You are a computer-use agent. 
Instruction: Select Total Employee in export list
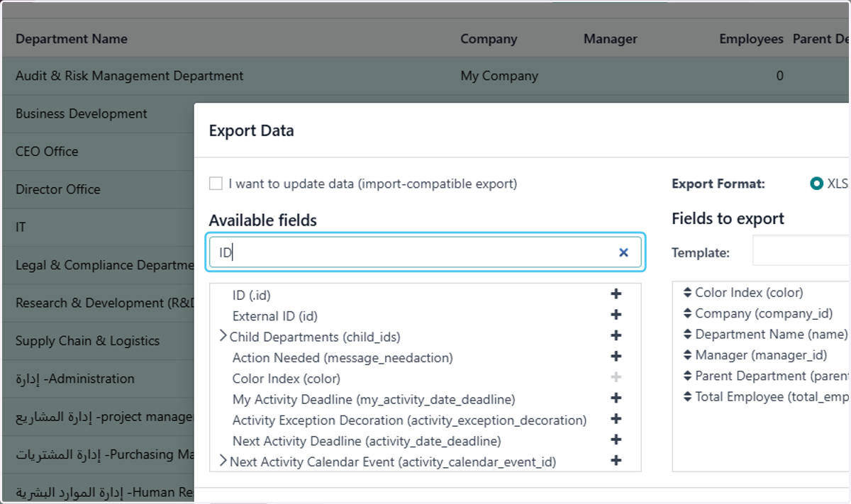point(772,397)
